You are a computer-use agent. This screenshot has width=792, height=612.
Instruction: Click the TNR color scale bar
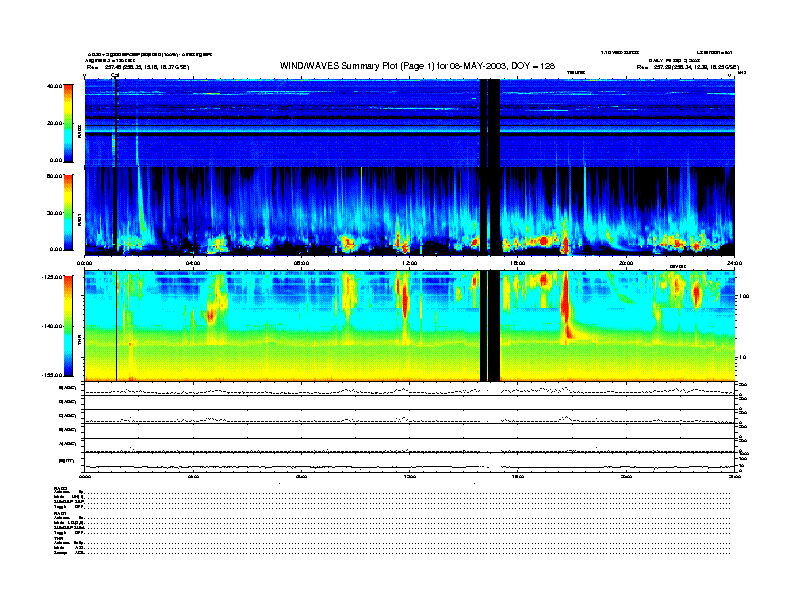(x=68, y=326)
